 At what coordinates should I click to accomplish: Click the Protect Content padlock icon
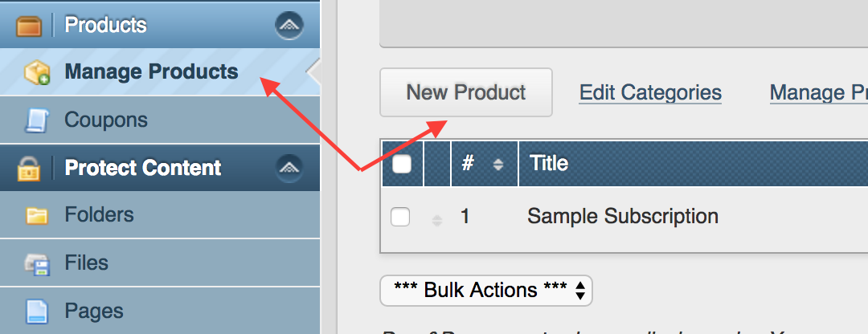(x=29, y=169)
